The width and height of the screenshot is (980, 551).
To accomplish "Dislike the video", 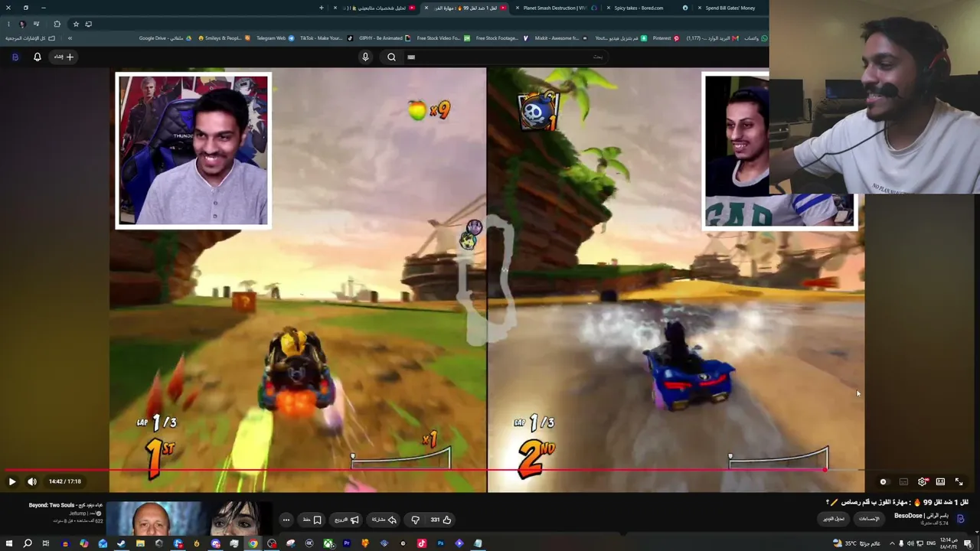I will [x=416, y=520].
